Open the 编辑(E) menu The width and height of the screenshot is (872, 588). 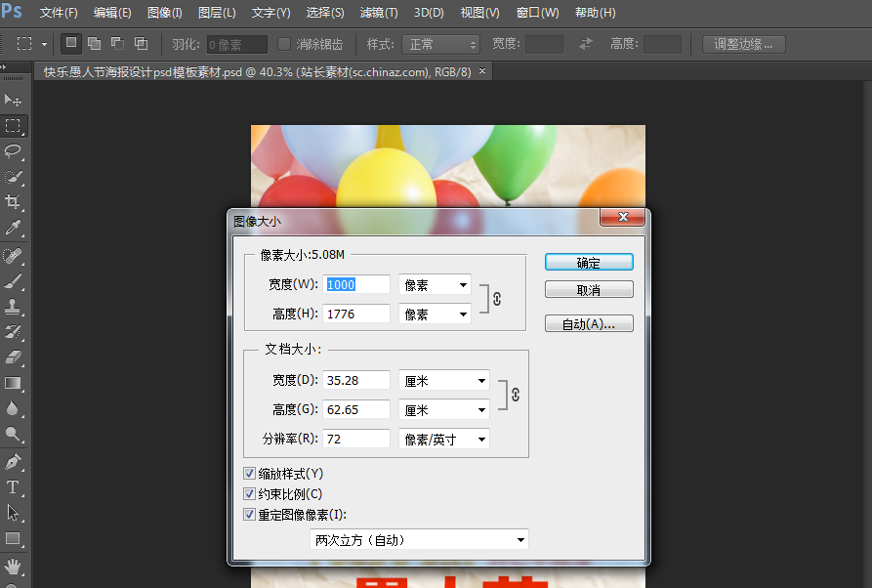tap(112, 13)
